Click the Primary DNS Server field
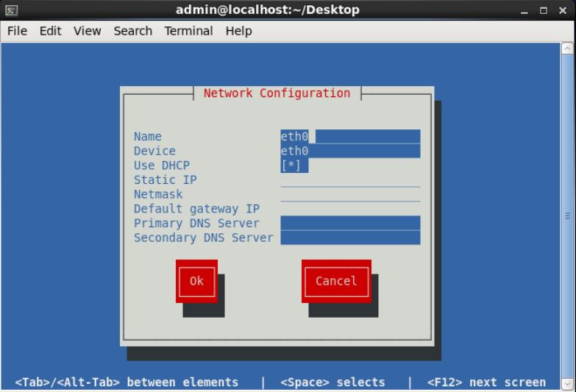This screenshot has width=576, height=392. (350, 223)
